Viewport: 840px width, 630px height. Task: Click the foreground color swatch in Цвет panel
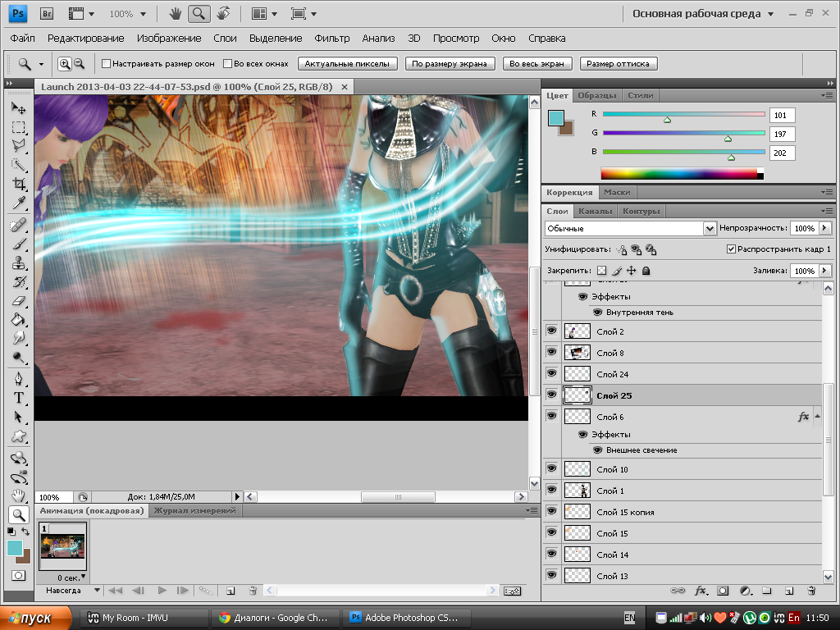pyautogui.click(x=555, y=116)
